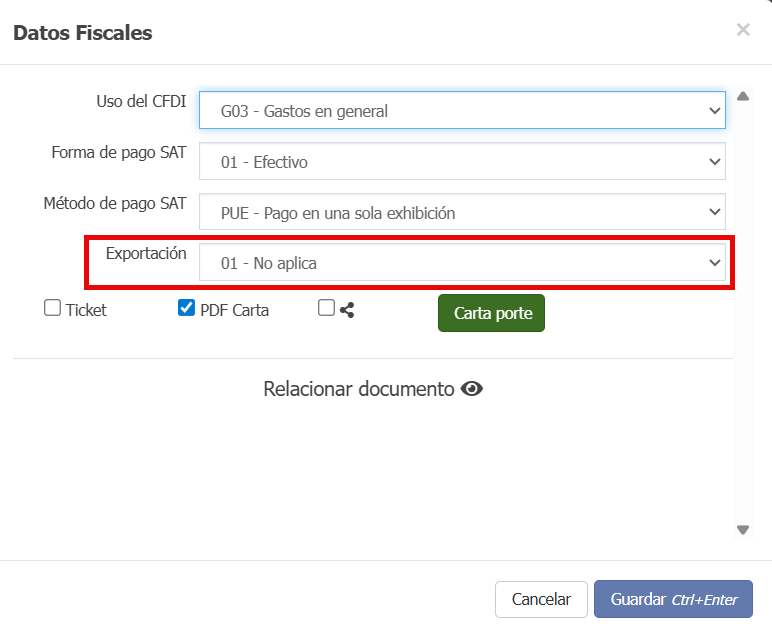Click the scrollbar down arrow

(742, 530)
